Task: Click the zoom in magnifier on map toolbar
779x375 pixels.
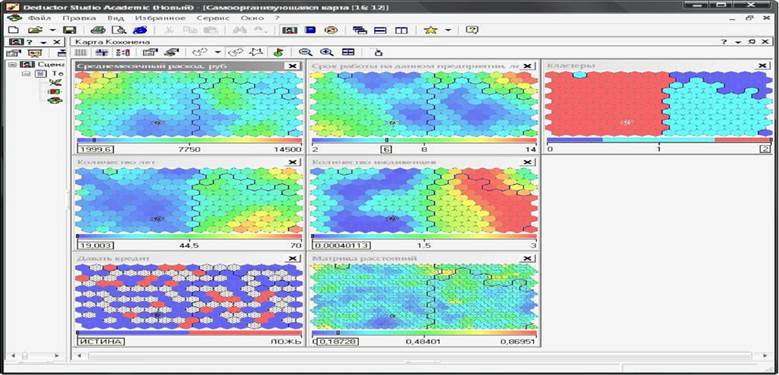Action: coord(326,52)
